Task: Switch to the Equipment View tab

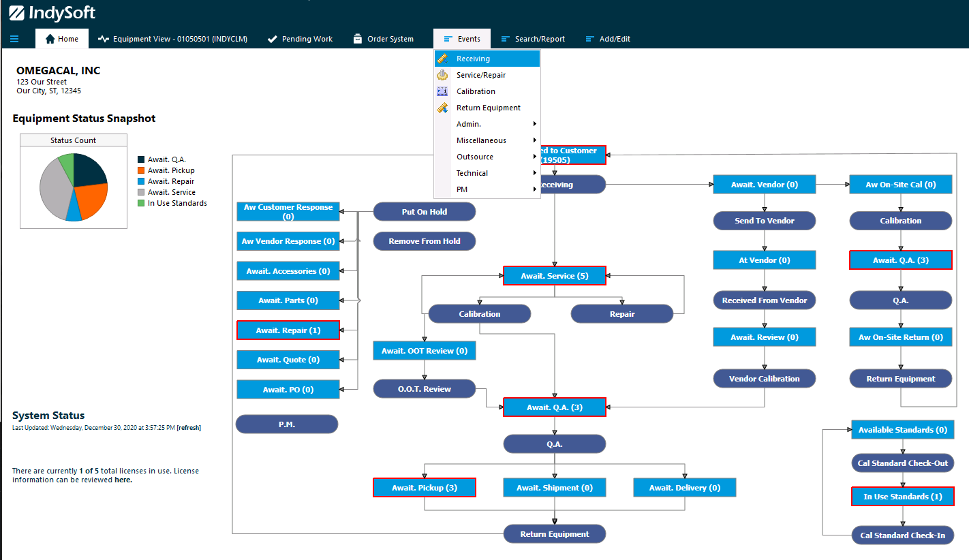Action: 172,39
